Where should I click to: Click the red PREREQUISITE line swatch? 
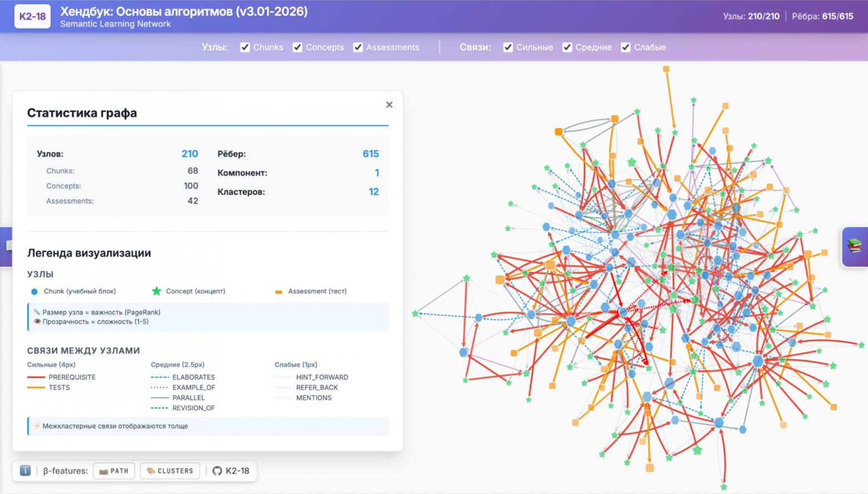[x=36, y=377]
